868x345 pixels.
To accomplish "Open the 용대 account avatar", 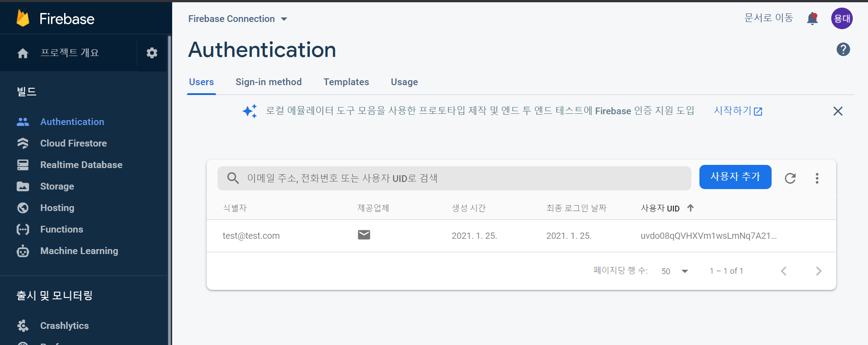I will point(842,18).
